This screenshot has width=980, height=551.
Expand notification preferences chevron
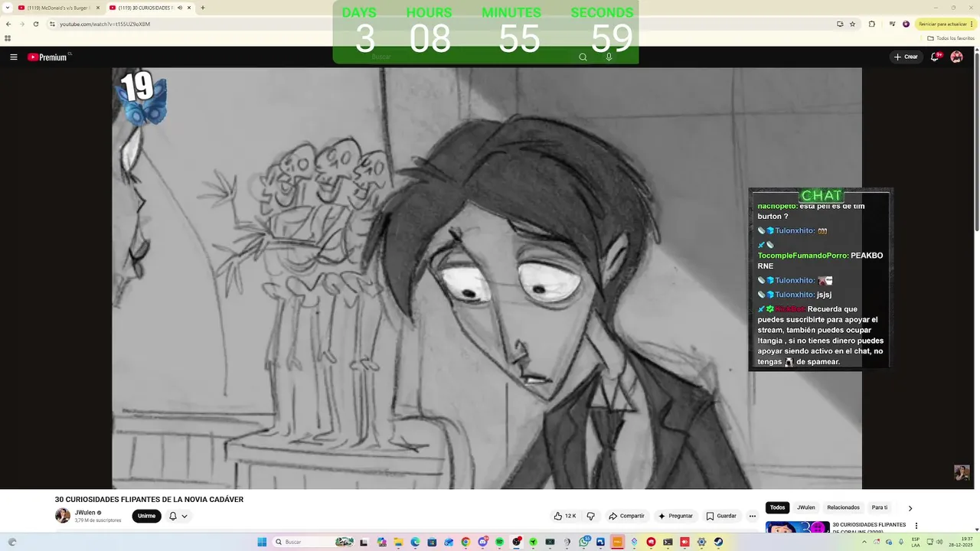(185, 516)
